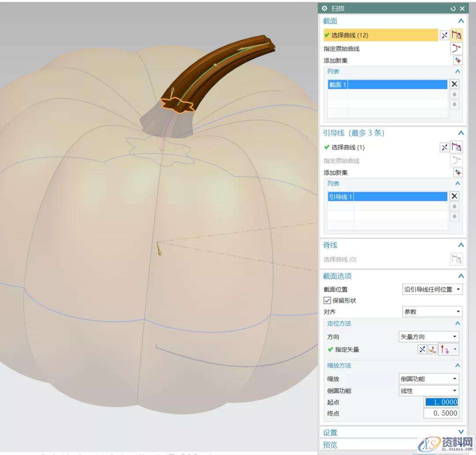The image size is (476, 455).
Task: Delete Guide 1 using the X icon
Action: [x=454, y=196]
